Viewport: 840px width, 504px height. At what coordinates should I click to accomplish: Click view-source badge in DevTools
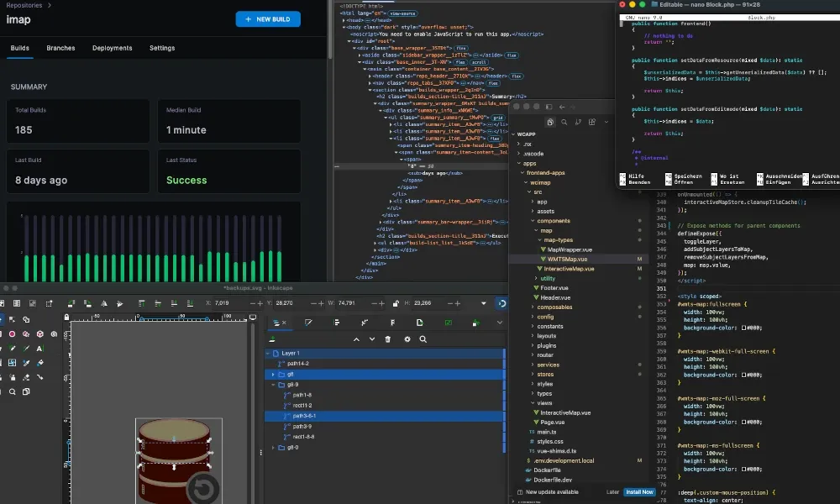click(403, 13)
